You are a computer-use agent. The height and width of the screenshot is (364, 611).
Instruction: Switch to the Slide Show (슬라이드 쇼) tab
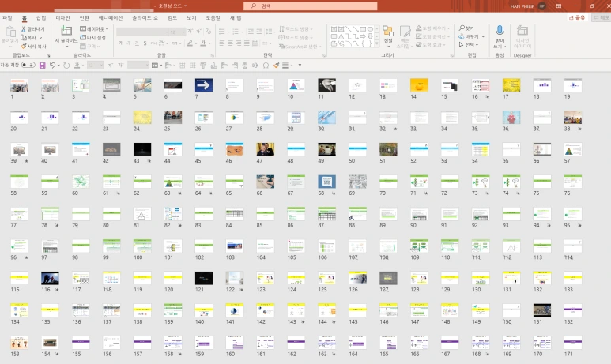pyautogui.click(x=145, y=18)
